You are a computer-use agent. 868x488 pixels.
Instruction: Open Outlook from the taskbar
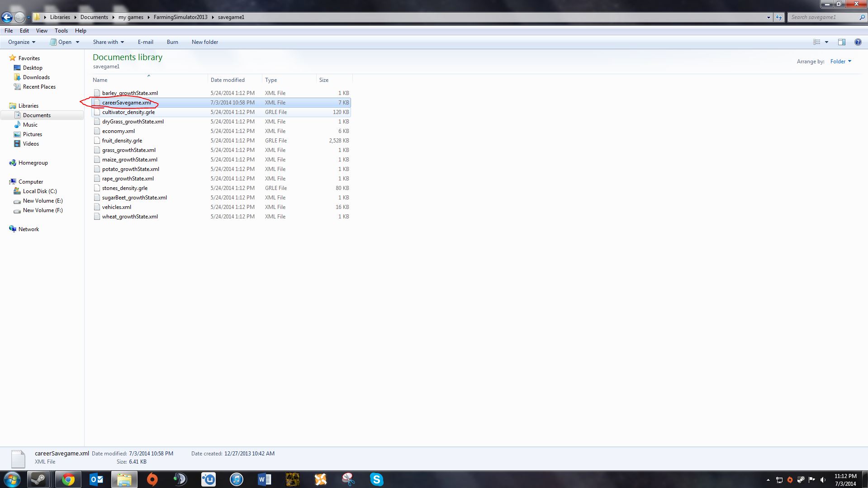pyautogui.click(x=96, y=479)
